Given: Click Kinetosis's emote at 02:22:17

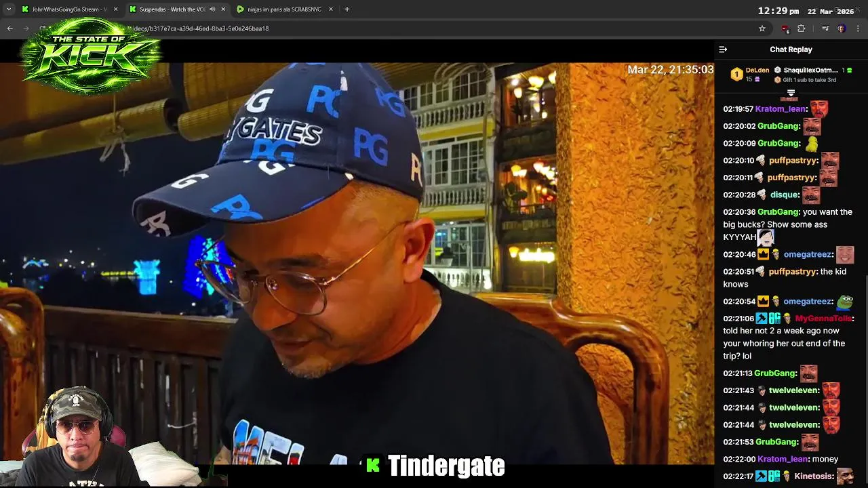Looking at the screenshot, I should point(845,476).
